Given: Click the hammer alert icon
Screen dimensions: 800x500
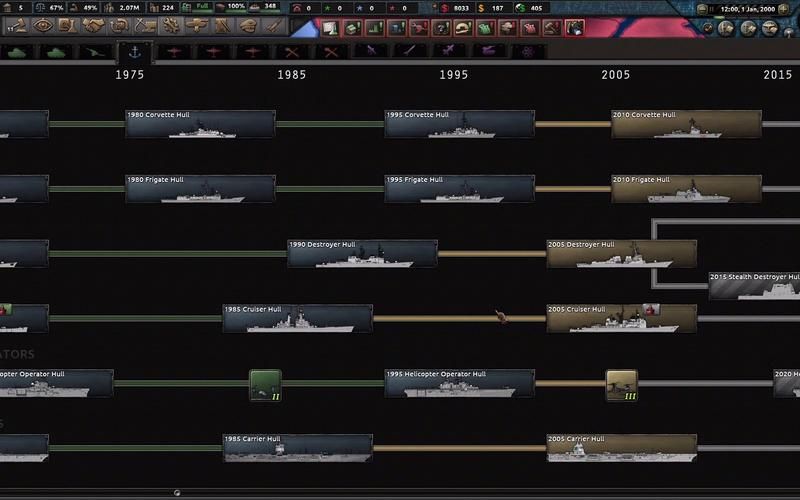Looking at the screenshot, I should coord(552,28).
